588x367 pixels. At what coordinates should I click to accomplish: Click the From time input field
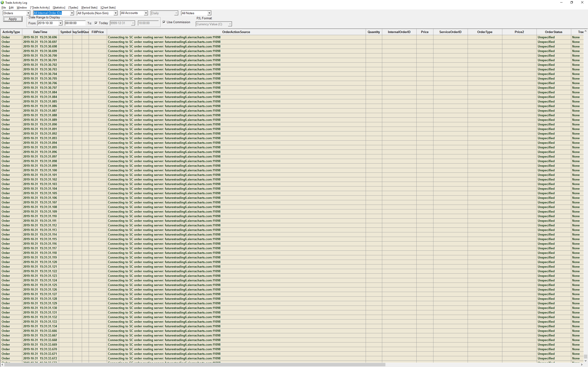point(75,23)
